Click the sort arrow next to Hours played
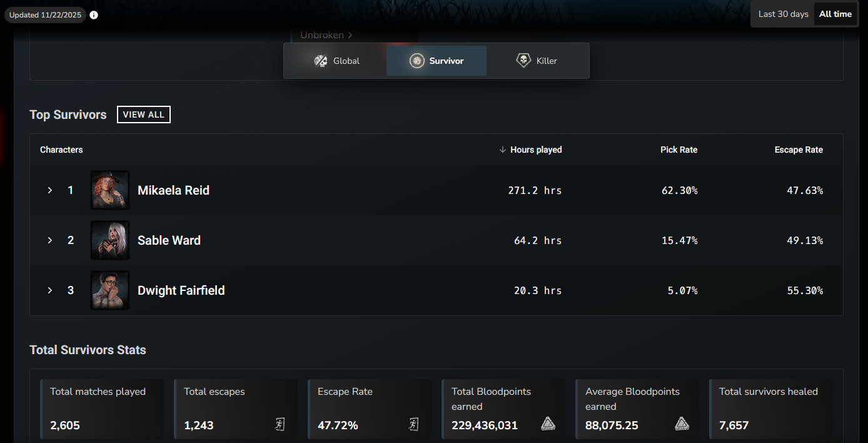This screenshot has height=443, width=868. pyautogui.click(x=502, y=150)
